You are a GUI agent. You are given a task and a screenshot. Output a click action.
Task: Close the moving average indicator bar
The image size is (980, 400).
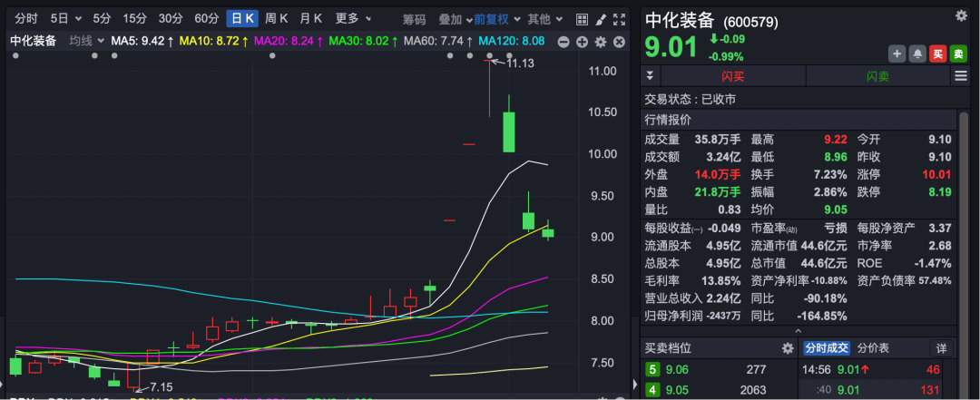[620, 43]
